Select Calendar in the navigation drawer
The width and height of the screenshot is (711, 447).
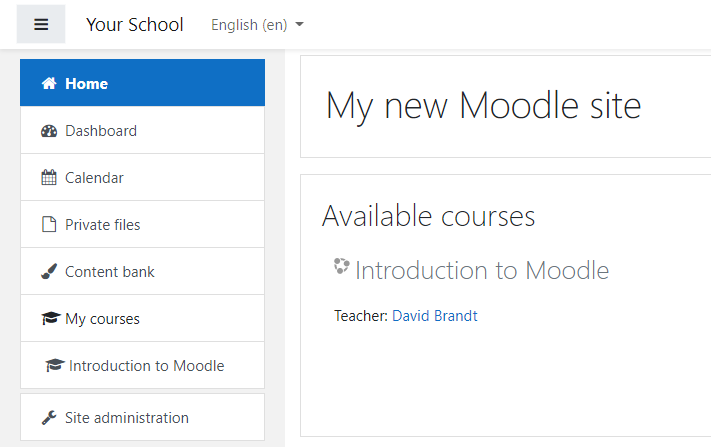click(x=142, y=178)
